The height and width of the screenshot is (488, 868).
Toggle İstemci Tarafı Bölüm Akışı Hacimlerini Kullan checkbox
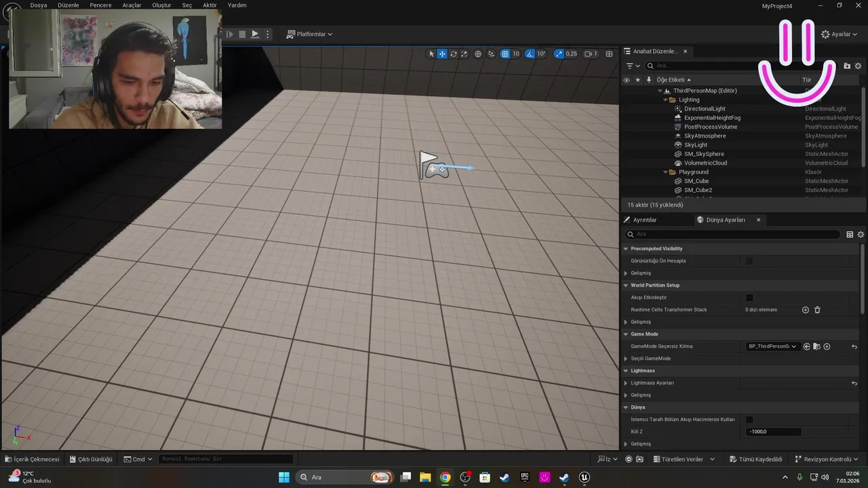pos(749,420)
